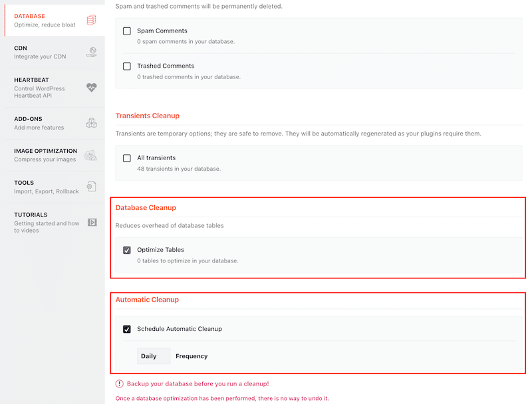Viewport: 532px width, 404px height.
Task: Click the Optimize Tables label
Action: pyautogui.click(x=160, y=250)
